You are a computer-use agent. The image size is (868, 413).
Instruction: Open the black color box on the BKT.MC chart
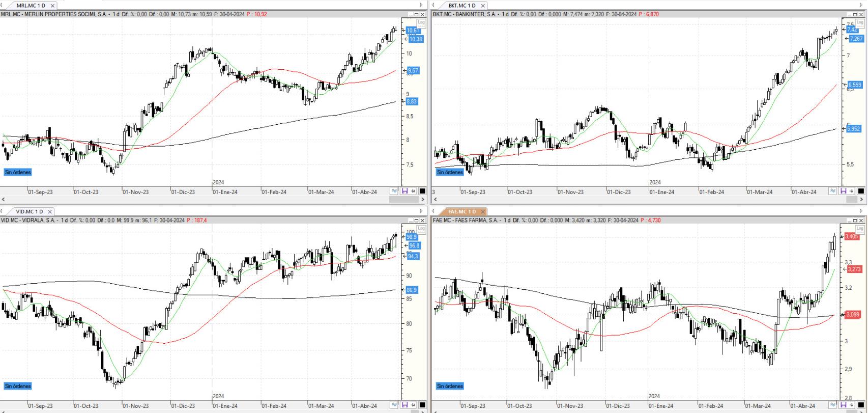pos(861,191)
